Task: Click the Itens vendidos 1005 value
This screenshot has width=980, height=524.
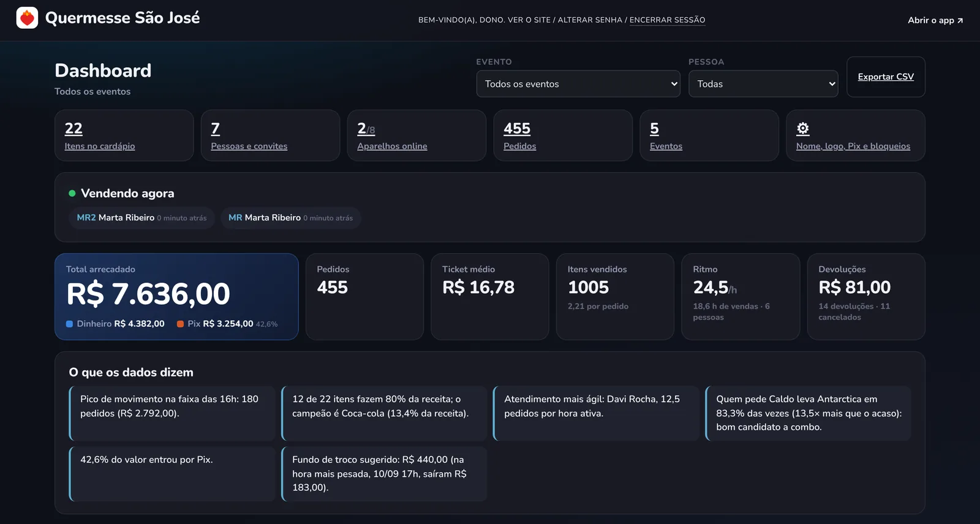Action: coord(588,287)
